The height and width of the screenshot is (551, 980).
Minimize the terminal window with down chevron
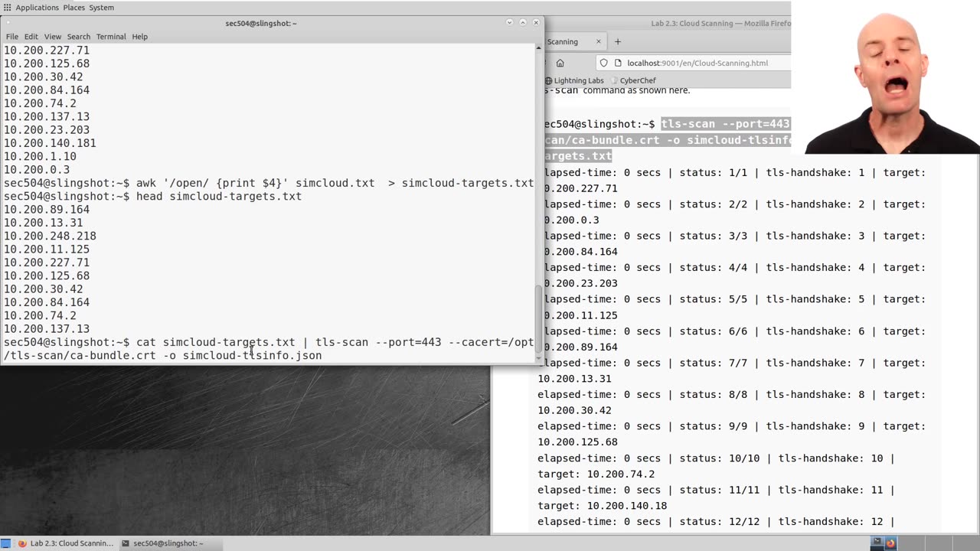510,23
